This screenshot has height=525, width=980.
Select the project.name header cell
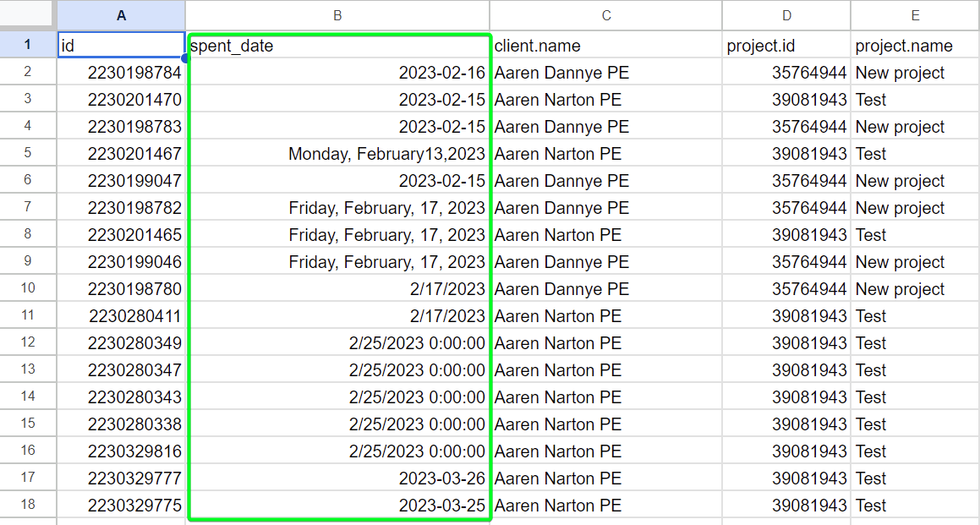[915, 46]
